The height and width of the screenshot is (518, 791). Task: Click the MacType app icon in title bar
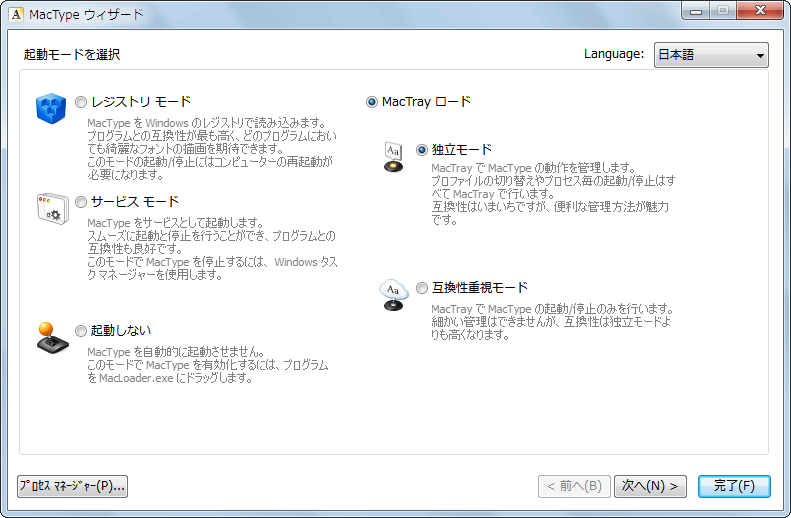pos(16,14)
